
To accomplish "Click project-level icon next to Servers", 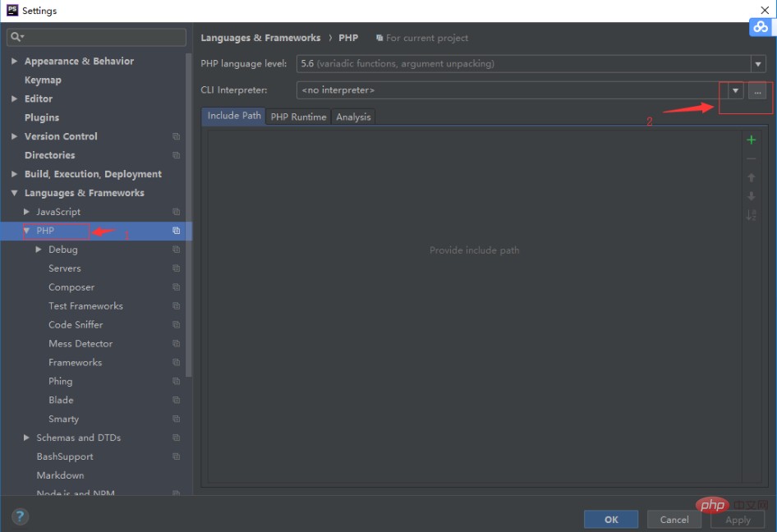I will pyautogui.click(x=176, y=268).
